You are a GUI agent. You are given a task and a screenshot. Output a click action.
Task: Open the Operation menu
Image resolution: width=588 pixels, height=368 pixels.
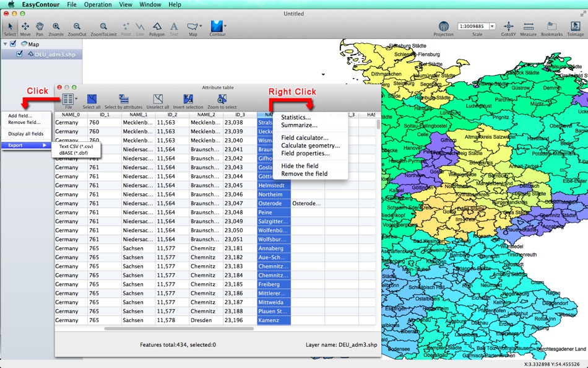pos(98,4)
